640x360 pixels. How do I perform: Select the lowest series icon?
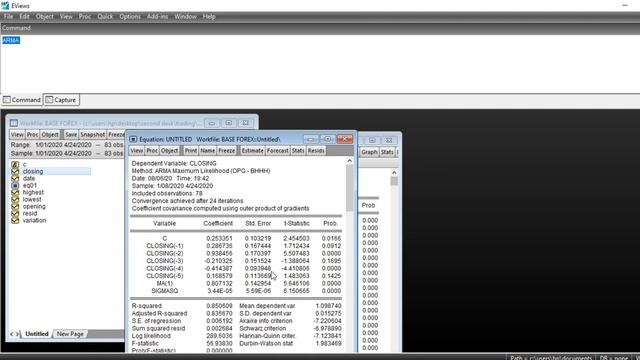pyautogui.click(x=15, y=200)
